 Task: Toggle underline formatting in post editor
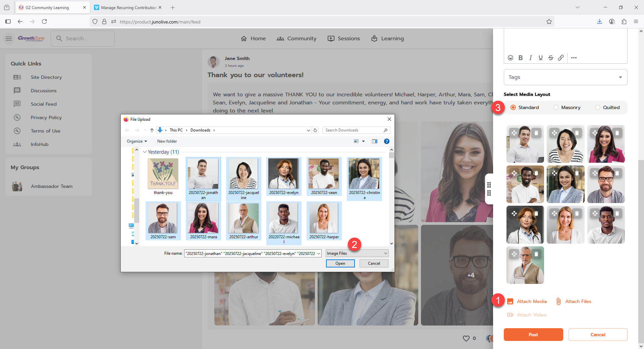(541, 58)
